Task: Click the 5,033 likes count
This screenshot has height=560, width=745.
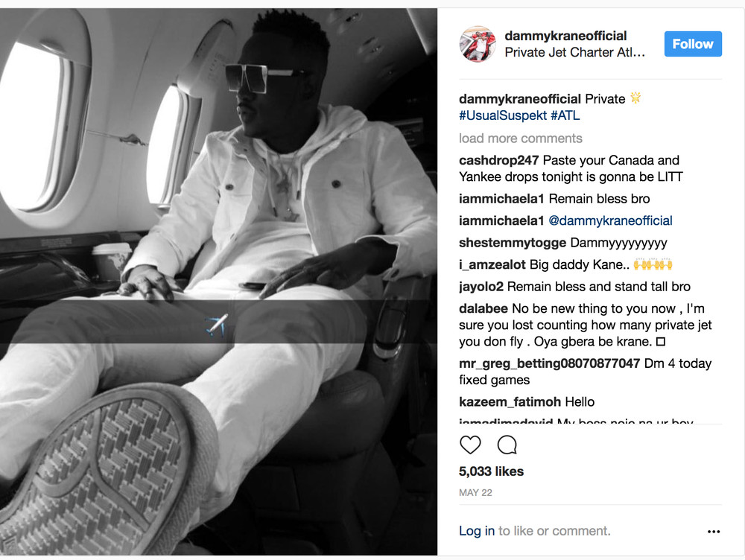Action: pos(491,471)
